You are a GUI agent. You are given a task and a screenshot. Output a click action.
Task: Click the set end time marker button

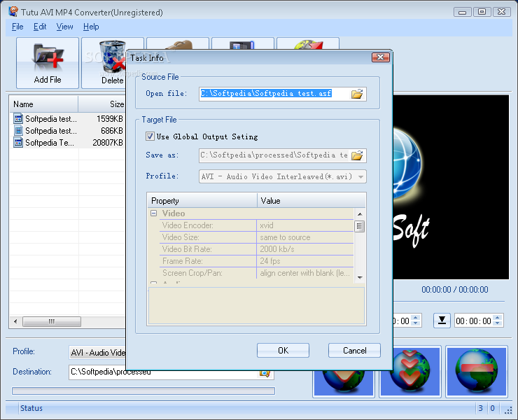click(442, 320)
